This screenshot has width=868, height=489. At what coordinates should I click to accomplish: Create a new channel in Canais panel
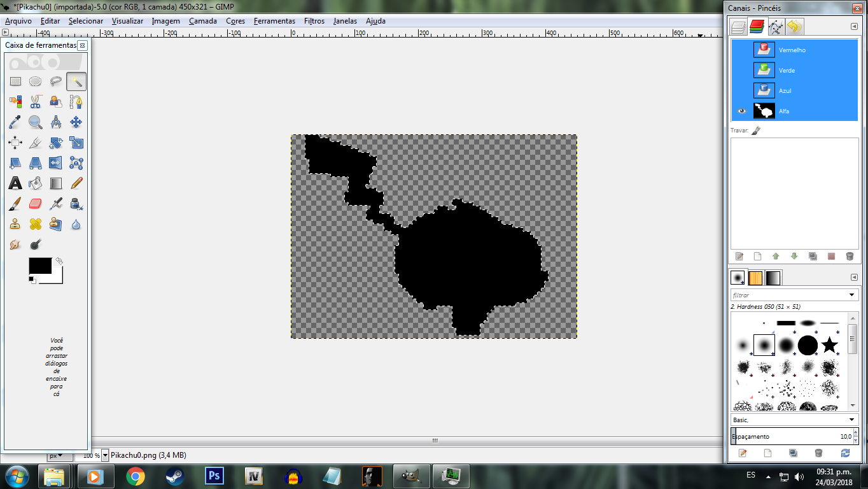[x=757, y=257]
